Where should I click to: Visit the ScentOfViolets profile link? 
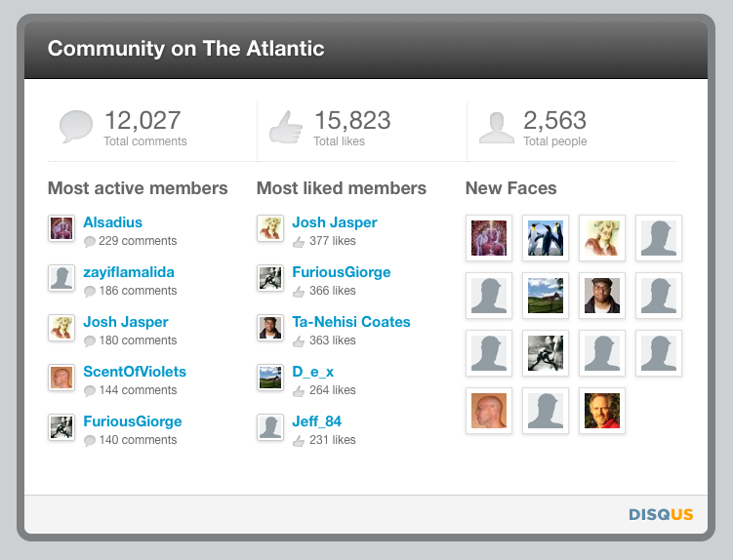(x=135, y=372)
